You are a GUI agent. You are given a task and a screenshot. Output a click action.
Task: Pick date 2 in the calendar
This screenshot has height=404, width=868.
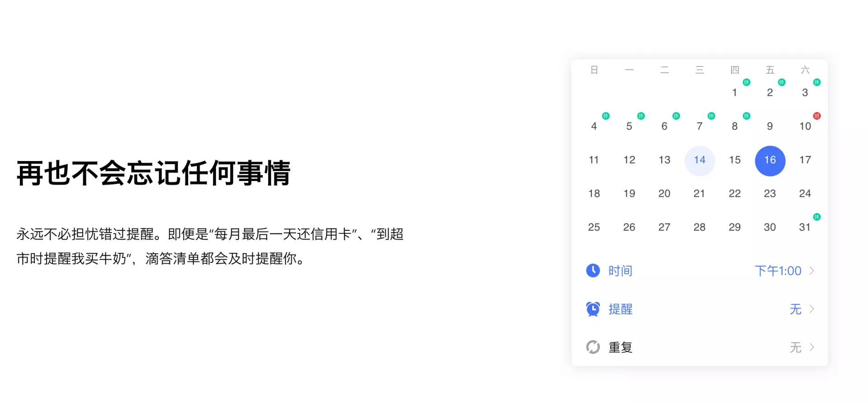click(x=770, y=92)
